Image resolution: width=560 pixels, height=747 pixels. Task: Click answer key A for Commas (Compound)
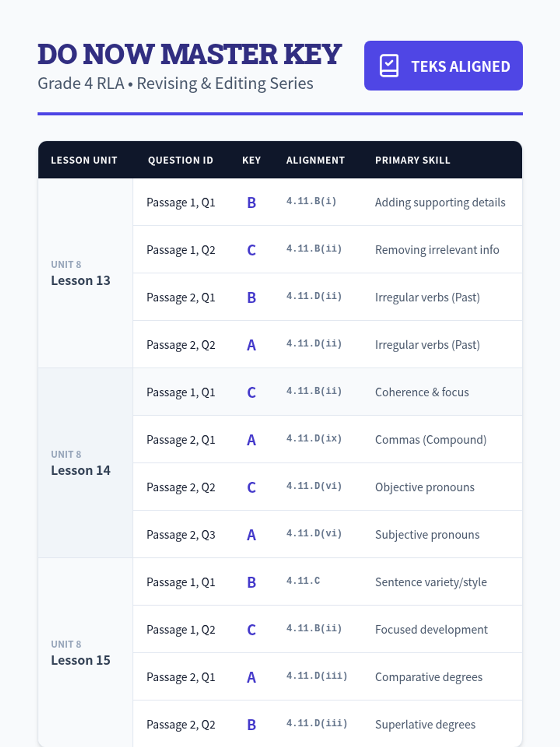point(252,440)
